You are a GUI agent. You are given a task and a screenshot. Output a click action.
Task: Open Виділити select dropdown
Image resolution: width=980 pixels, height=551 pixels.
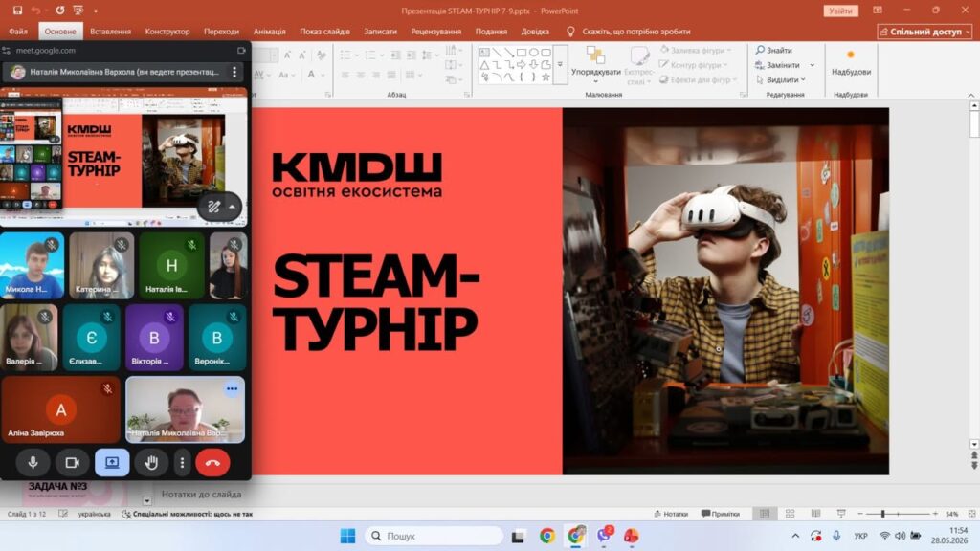781,80
